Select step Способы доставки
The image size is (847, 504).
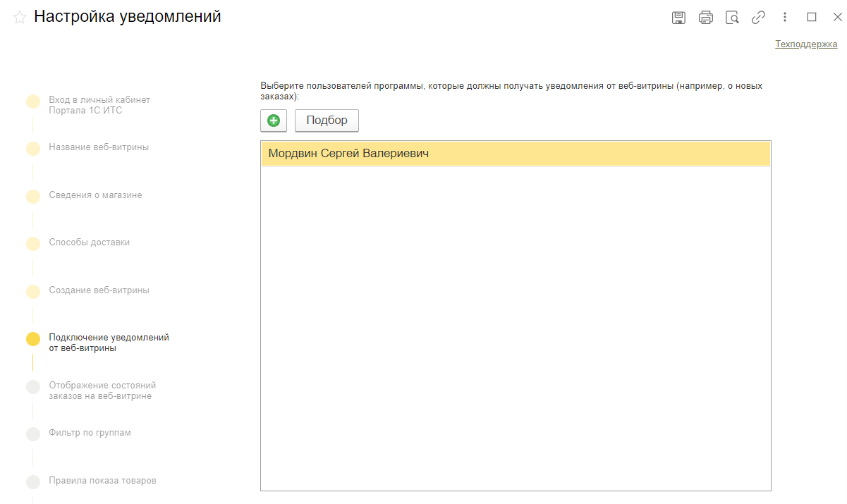pos(89,242)
